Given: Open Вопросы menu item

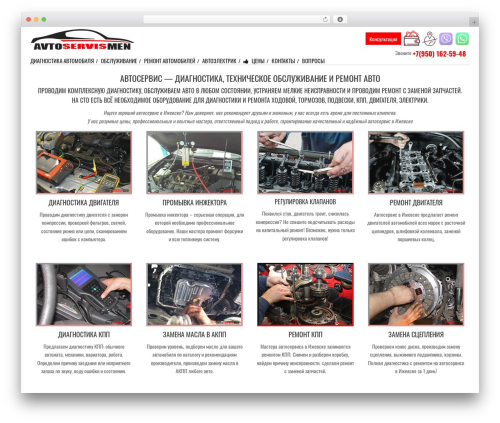Looking at the screenshot, I should (313, 61).
